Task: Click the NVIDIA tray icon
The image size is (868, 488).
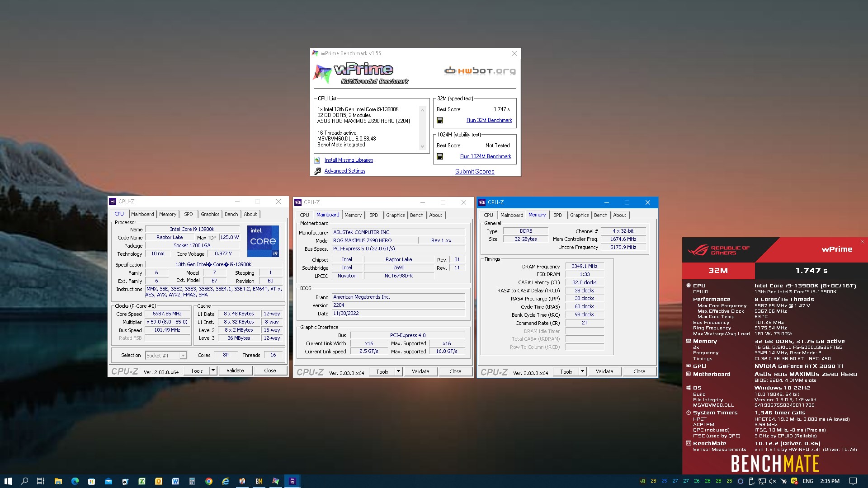Action: pos(643,481)
